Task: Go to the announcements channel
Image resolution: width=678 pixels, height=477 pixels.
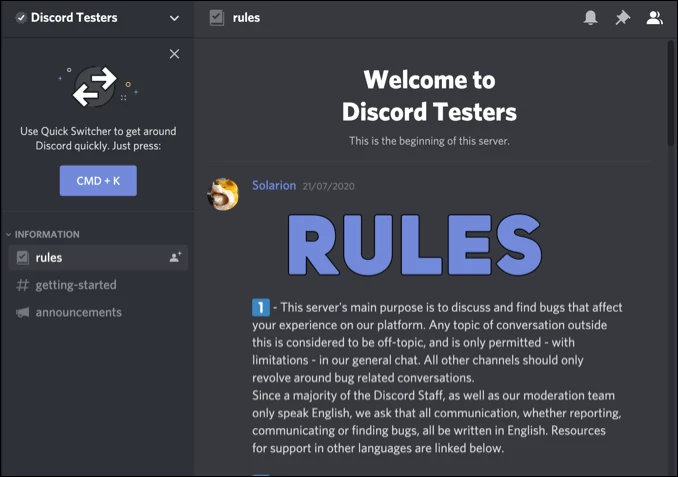Action: pyautogui.click(x=78, y=312)
